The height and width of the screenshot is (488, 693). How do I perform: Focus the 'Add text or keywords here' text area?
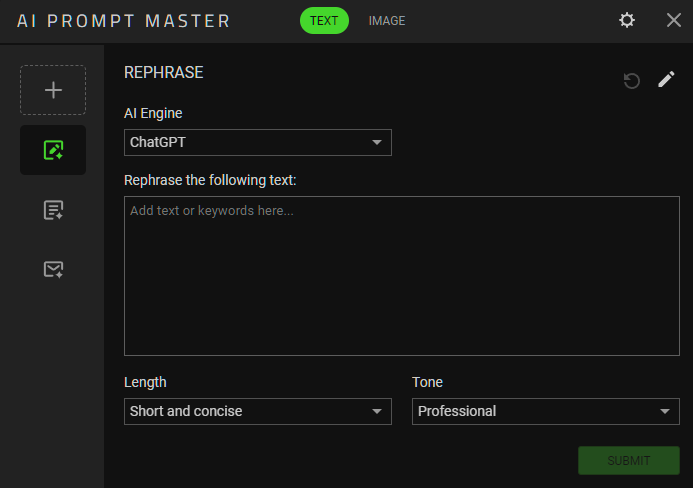coord(402,276)
